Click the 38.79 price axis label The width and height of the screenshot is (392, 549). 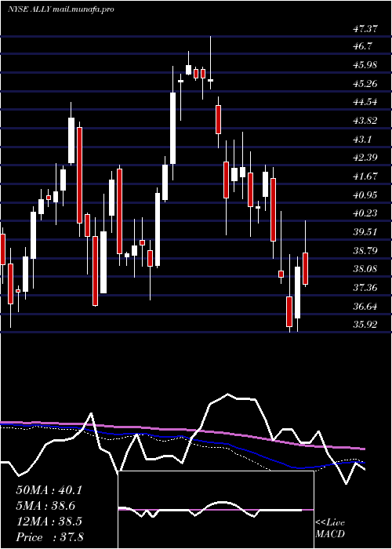[365, 250]
